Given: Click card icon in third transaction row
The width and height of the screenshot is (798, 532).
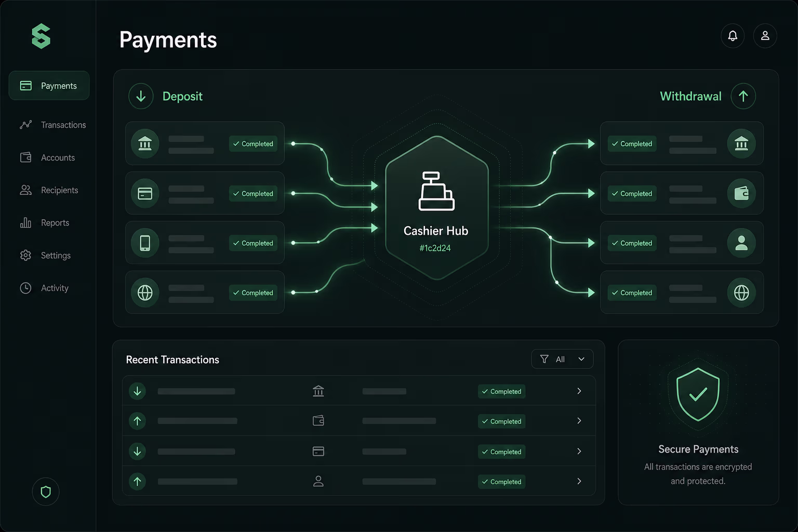Looking at the screenshot, I should point(318,451).
